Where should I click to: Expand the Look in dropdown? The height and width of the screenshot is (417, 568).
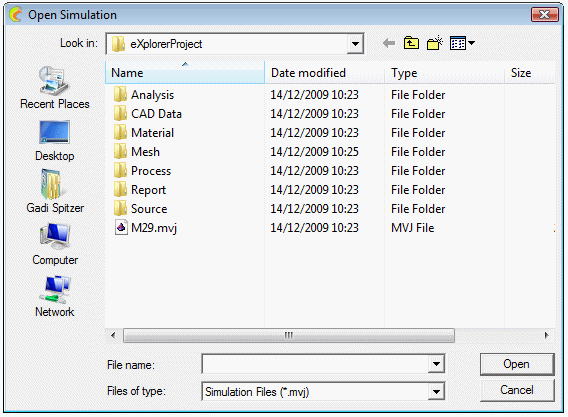tap(355, 44)
